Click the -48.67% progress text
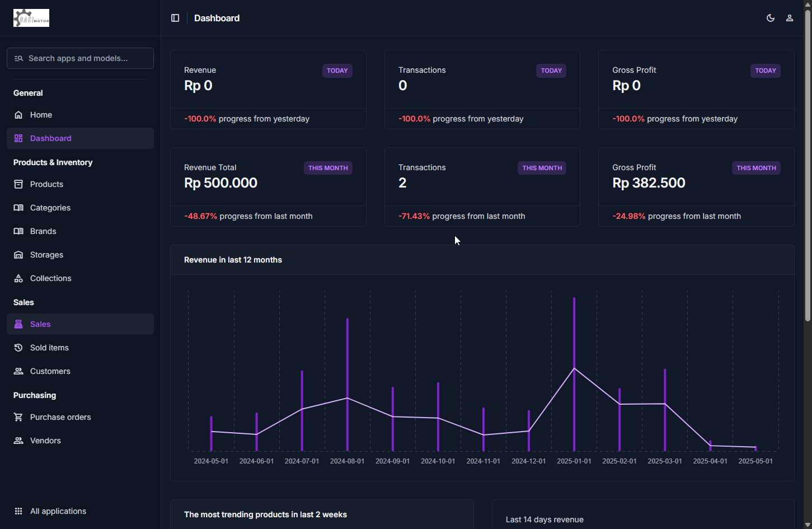The image size is (812, 529). [201, 216]
